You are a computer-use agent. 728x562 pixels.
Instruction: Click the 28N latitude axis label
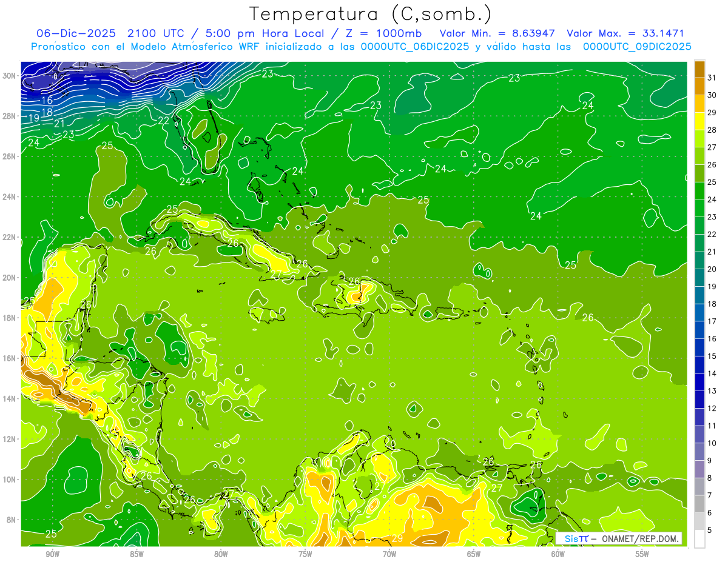(10, 116)
